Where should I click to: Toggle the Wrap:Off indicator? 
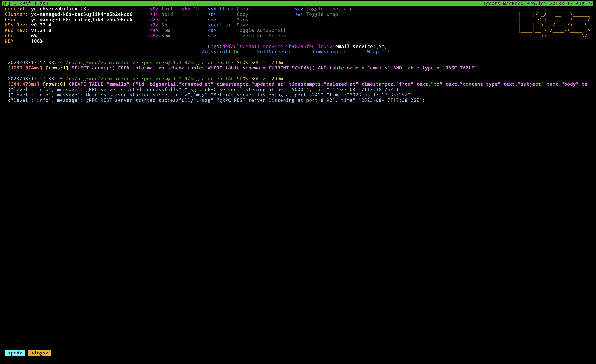pyautogui.click(x=378, y=52)
